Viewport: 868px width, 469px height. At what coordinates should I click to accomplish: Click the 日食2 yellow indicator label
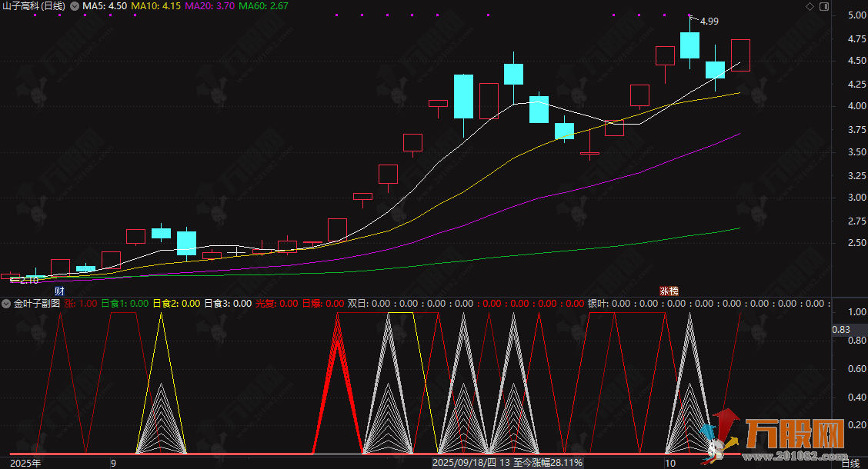(176, 304)
